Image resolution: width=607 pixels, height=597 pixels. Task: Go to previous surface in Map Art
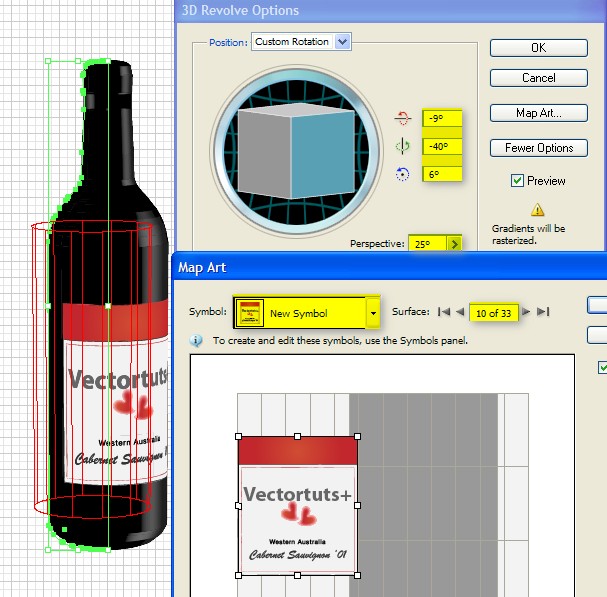click(x=460, y=312)
